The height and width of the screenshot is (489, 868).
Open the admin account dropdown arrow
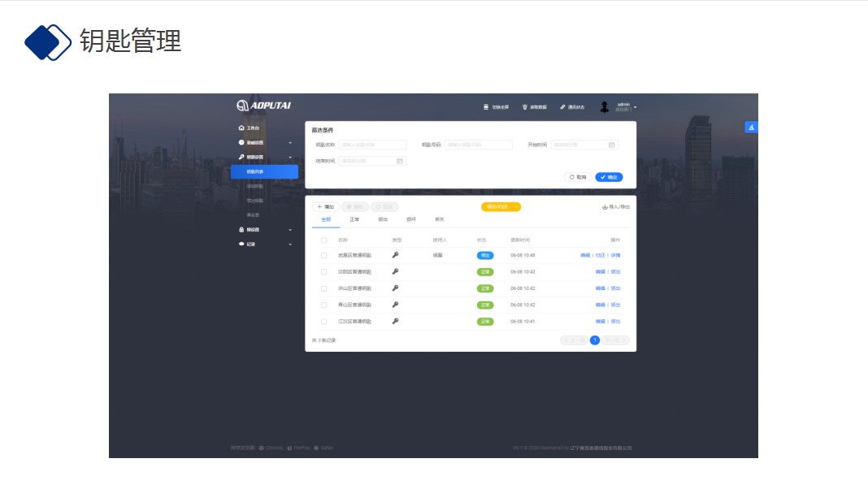[x=635, y=107]
